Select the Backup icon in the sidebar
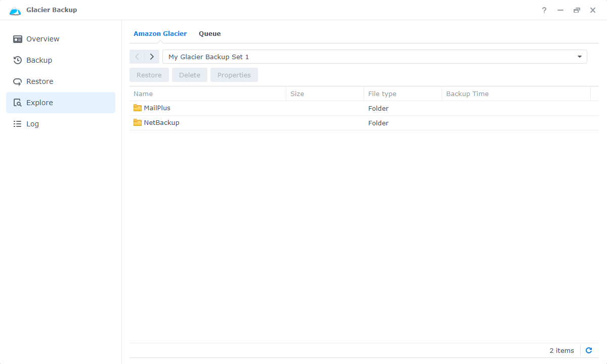Viewport: 607px width, 364px height. point(40,60)
